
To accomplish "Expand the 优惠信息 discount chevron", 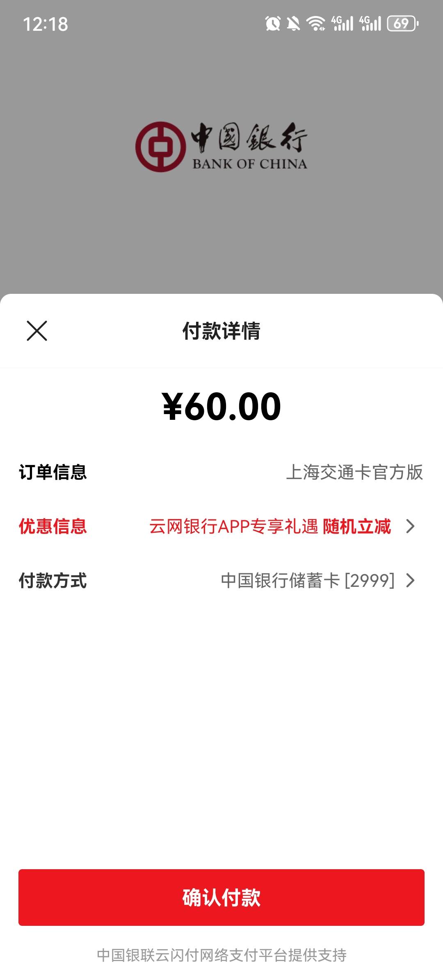I will tap(410, 526).
